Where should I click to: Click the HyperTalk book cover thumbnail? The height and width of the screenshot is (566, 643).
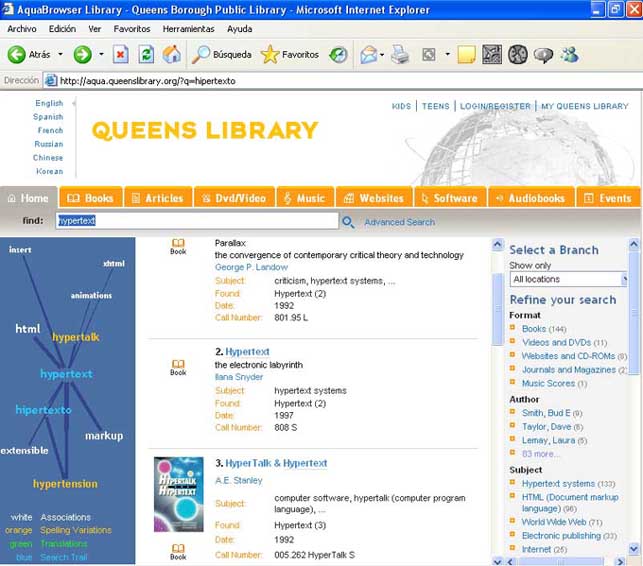click(178, 494)
